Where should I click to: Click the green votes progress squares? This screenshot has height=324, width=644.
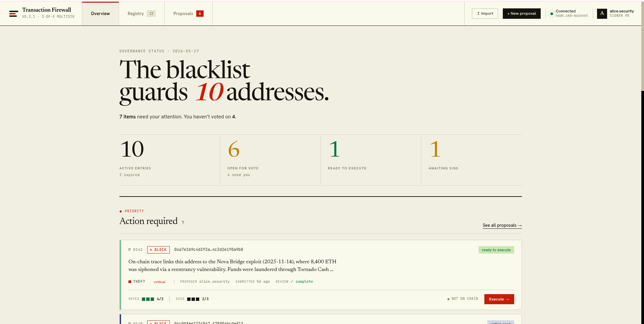pyautogui.click(x=148, y=299)
